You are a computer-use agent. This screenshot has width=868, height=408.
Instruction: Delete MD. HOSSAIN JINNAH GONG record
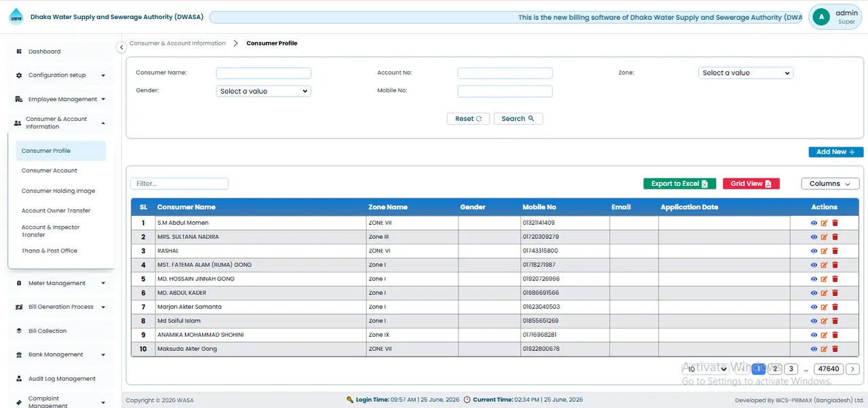(835, 279)
